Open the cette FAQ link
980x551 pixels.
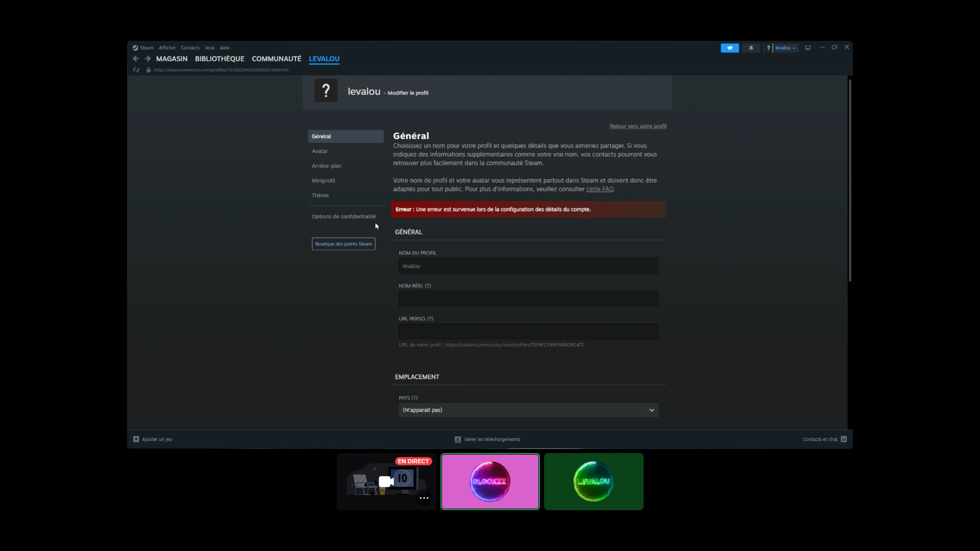coord(600,189)
